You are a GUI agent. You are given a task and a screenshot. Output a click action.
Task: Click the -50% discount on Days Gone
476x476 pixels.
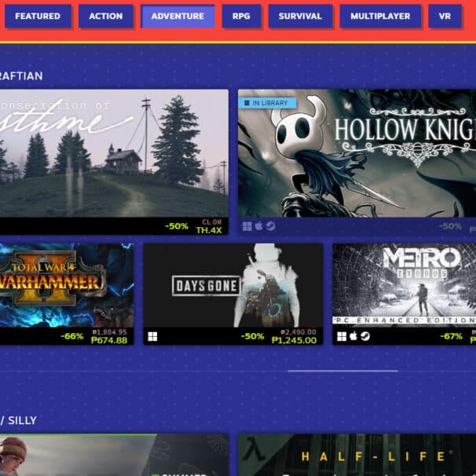252,336
